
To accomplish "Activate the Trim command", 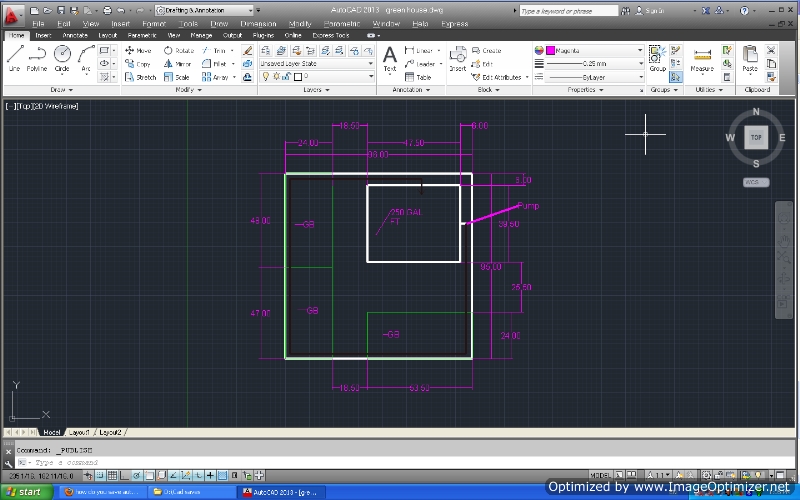I will pyautogui.click(x=214, y=50).
